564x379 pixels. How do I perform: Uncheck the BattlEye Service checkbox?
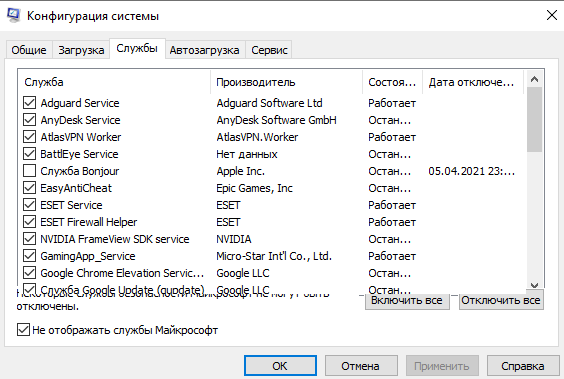[29, 154]
